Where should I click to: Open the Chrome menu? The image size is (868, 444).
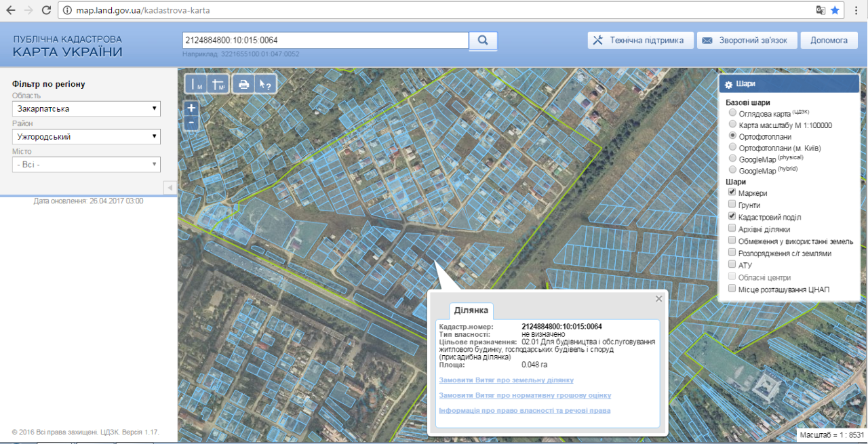(857, 10)
